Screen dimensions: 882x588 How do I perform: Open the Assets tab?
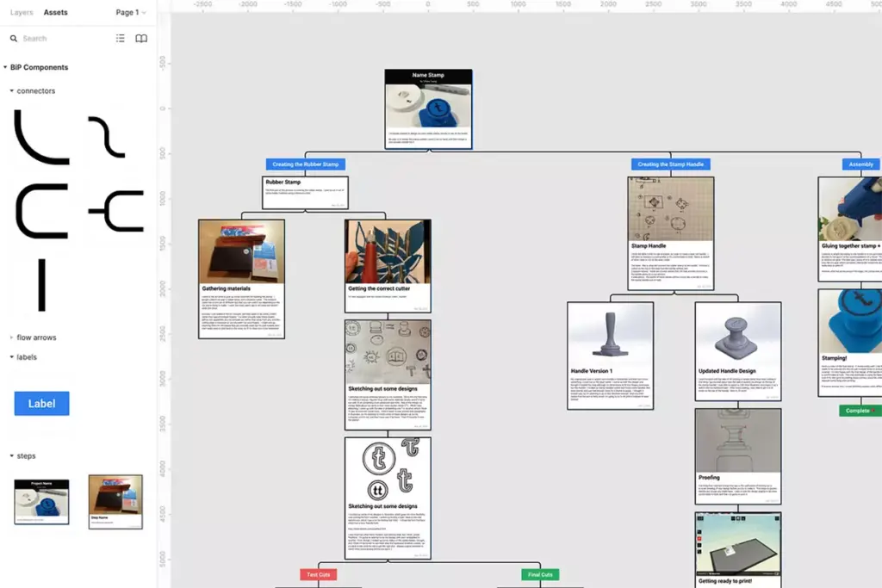55,13
